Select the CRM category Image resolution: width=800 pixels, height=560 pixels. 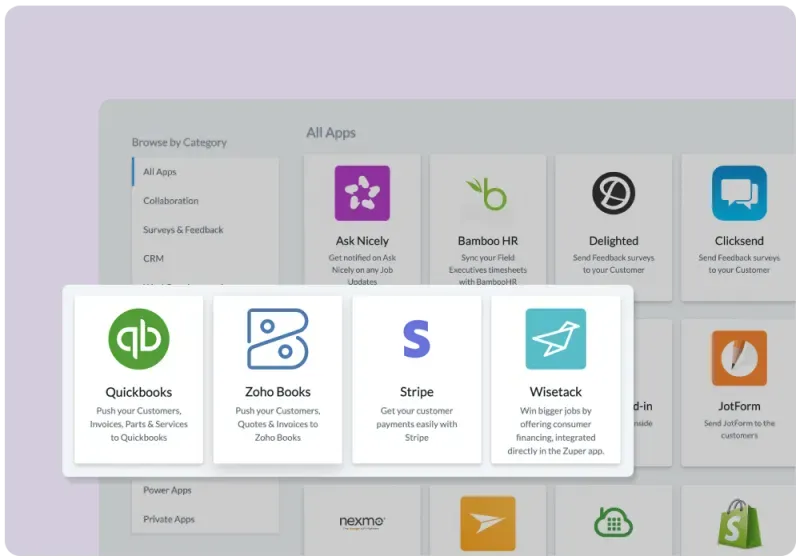tap(153, 259)
